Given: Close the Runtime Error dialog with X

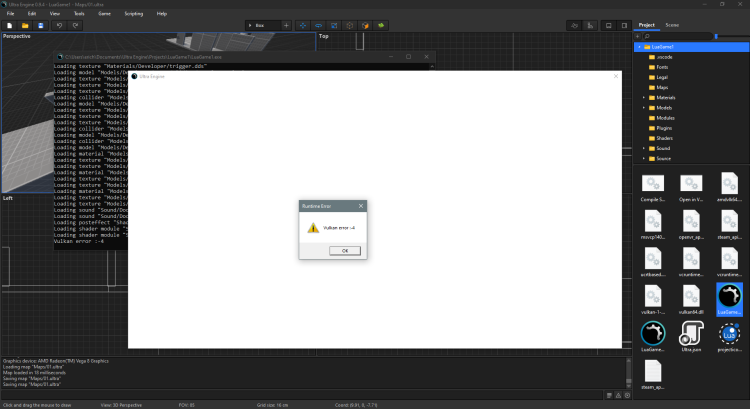Looking at the screenshot, I should (x=361, y=206).
